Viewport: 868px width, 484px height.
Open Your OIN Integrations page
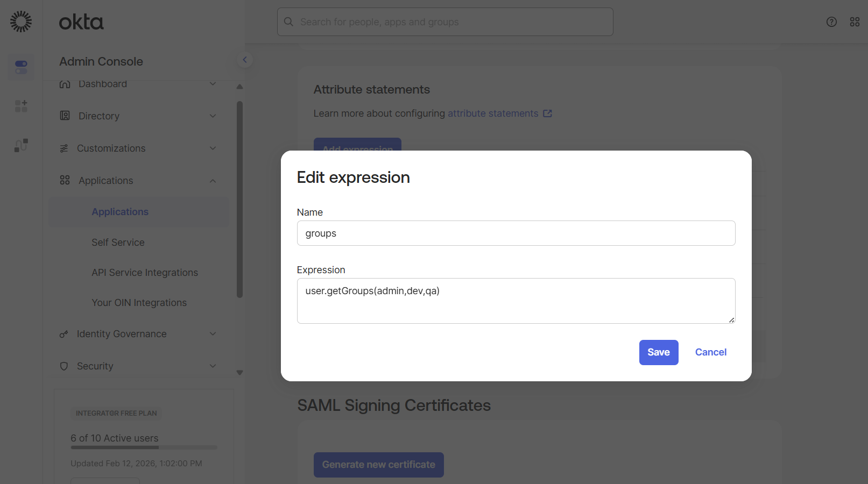tap(139, 303)
